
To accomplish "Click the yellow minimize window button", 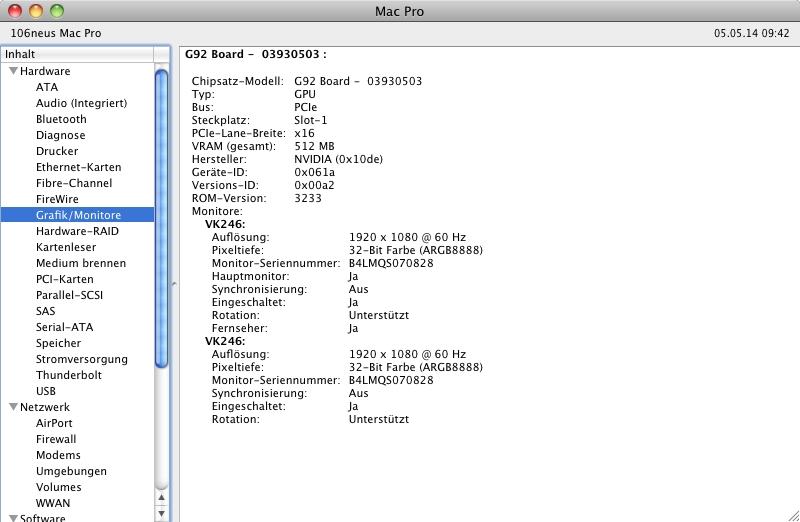I will (x=35, y=11).
